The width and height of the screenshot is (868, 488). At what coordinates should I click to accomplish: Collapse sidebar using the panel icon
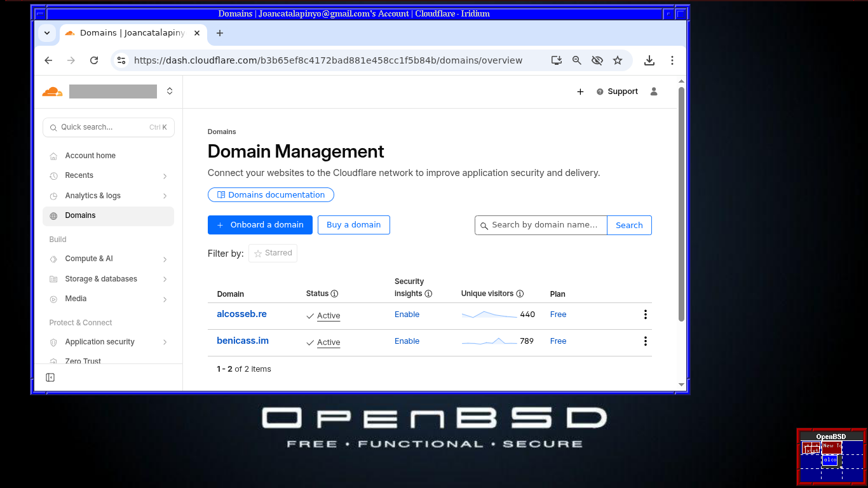(50, 377)
